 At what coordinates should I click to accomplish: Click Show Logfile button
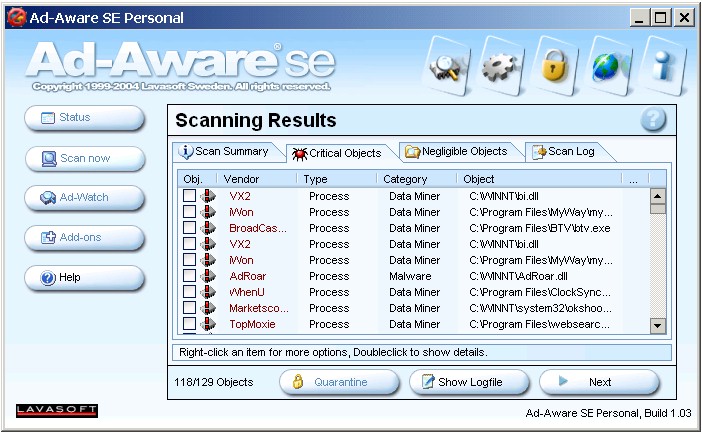[x=469, y=382]
